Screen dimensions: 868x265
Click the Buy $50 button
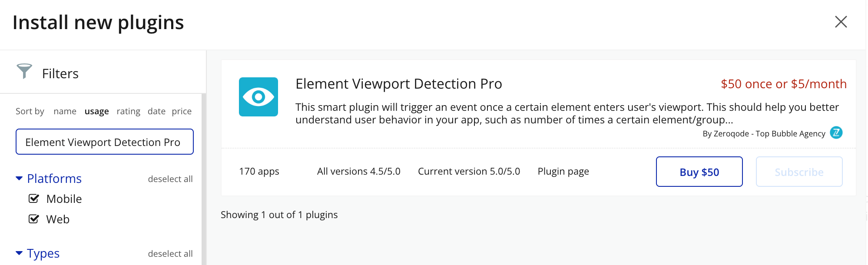(x=699, y=172)
